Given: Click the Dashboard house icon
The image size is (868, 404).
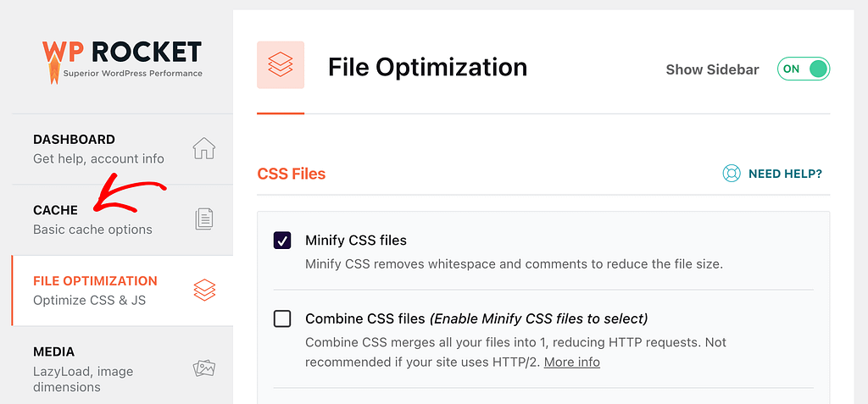Looking at the screenshot, I should pyautogui.click(x=203, y=148).
